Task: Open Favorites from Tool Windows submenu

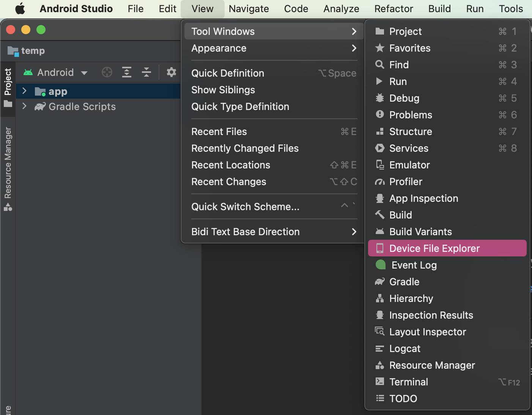Action: point(447,48)
